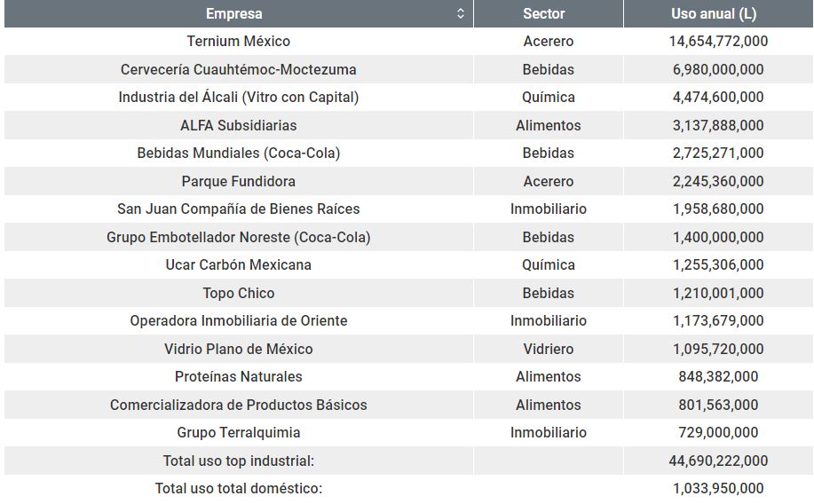Select the Cervecería Cuauhtémoc-Moctezuma row name

coord(238,69)
